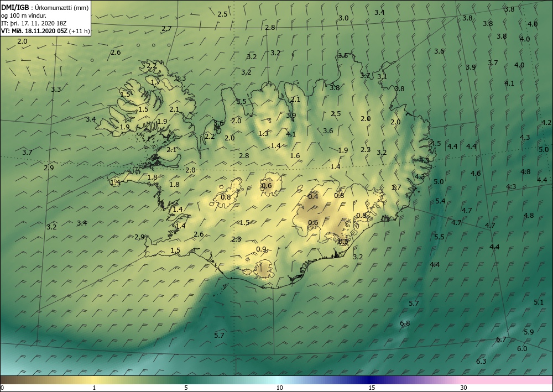
Task: Click the 'og 100 m vindur.' legend line
Action: point(24,15)
